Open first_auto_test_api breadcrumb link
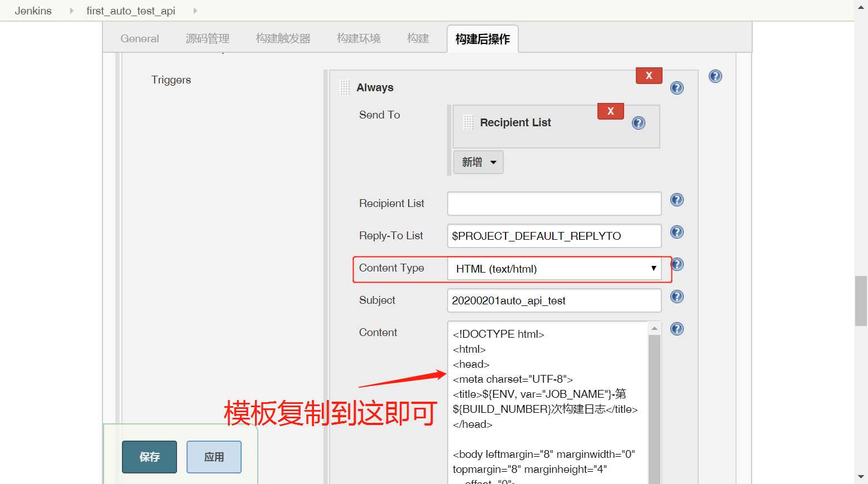Viewport: 868px width, 484px height. click(x=131, y=11)
